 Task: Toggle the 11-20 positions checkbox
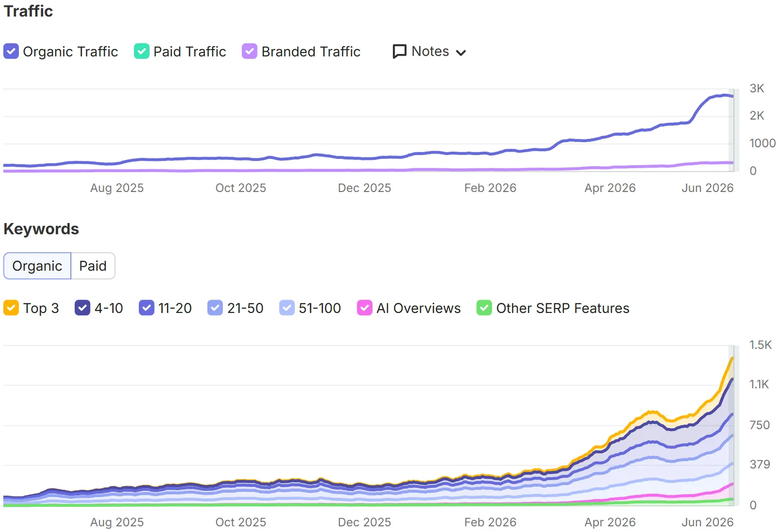point(146,308)
